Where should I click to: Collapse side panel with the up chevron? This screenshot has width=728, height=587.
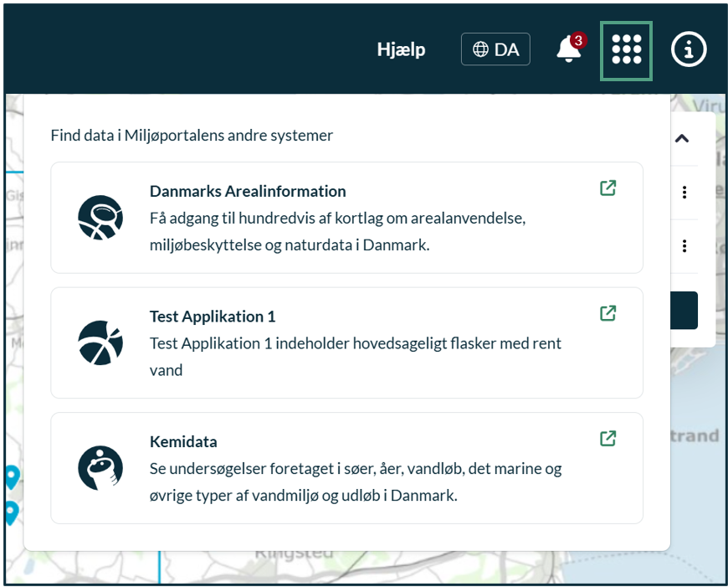(682, 138)
